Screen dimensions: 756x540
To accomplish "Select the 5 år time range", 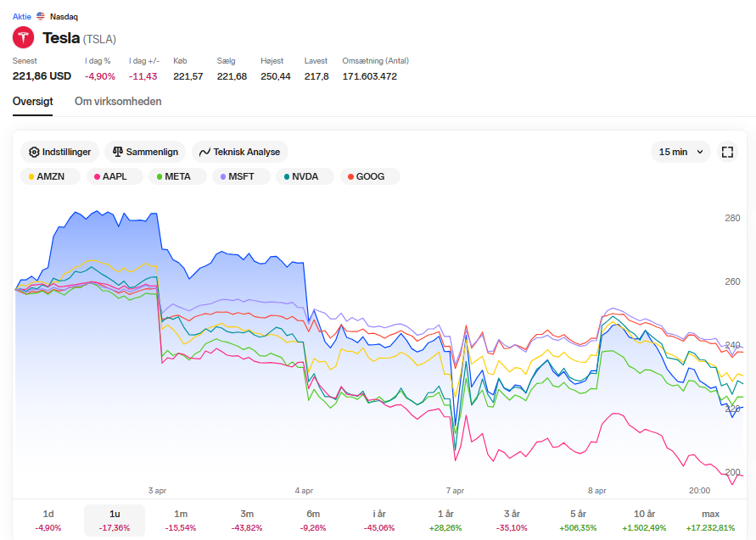I will click(x=578, y=521).
